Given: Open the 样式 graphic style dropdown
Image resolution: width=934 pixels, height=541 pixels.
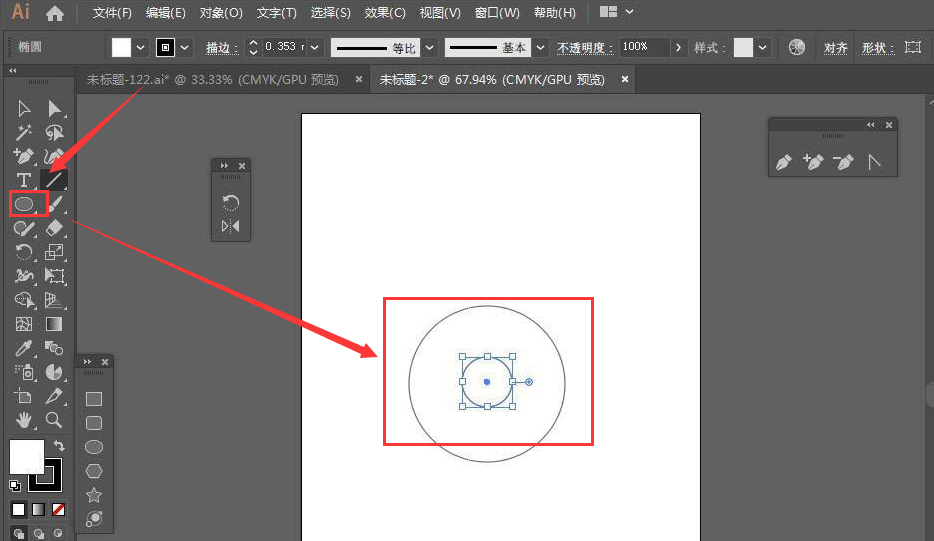Looking at the screenshot, I should tap(762, 48).
